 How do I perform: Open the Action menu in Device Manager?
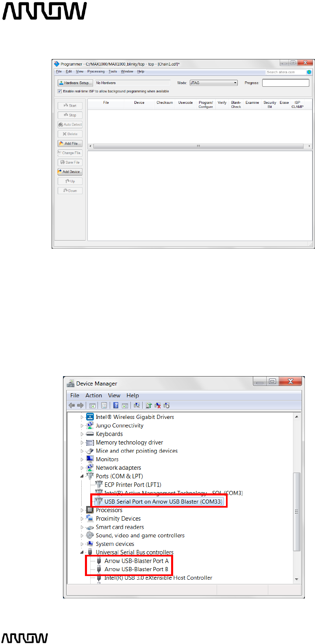coord(93,395)
